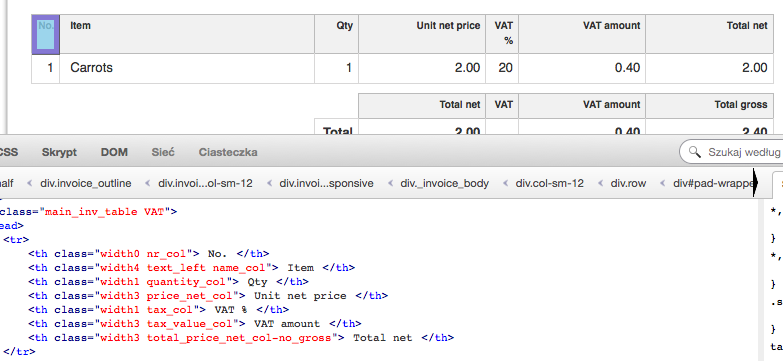This screenshot has height=361, width=783.
Task: Click the magnifier icon in search box
Action: coord(695,152)
